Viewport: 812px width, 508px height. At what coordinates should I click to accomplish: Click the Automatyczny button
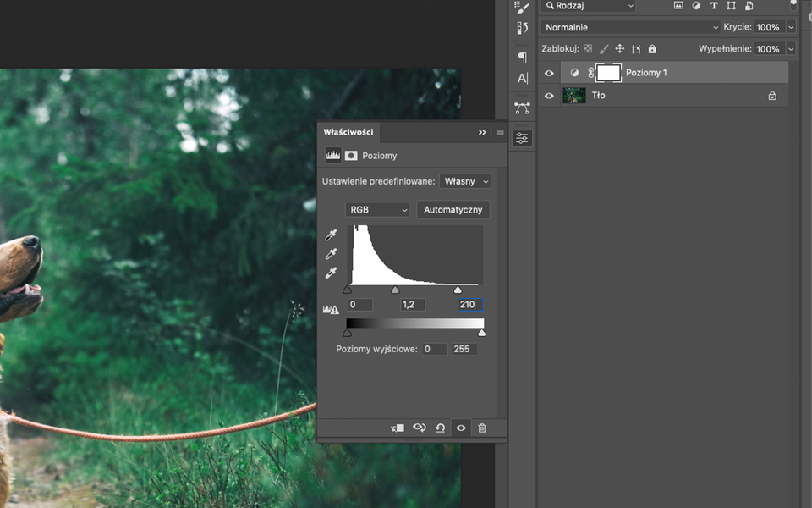(x=453, y=209)
